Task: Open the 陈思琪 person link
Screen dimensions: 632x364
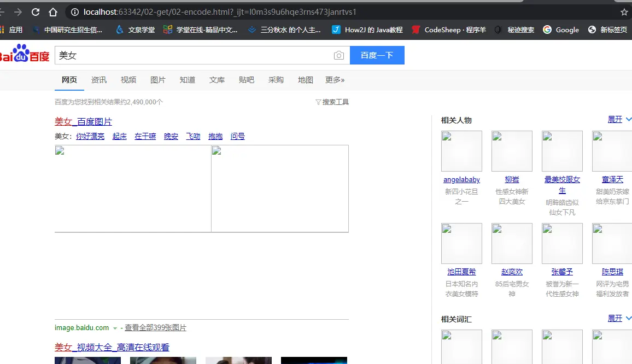Action: coord(612,272)
